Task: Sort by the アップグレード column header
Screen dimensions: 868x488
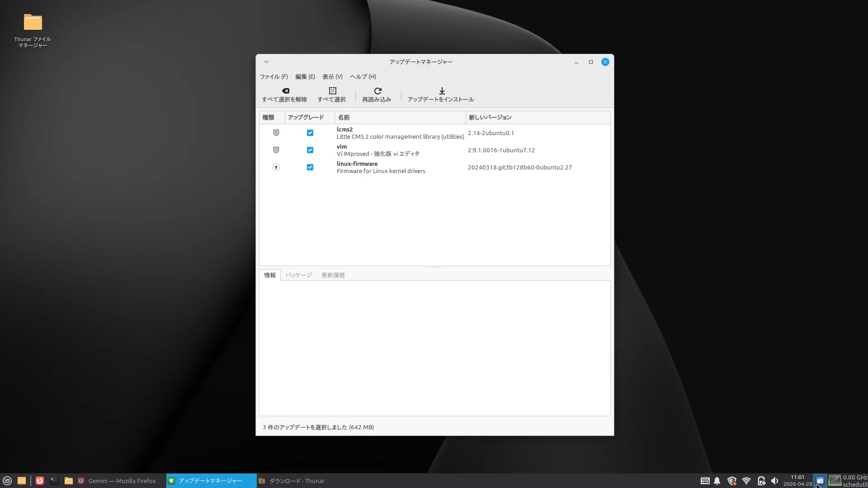Action: point(310,117)
